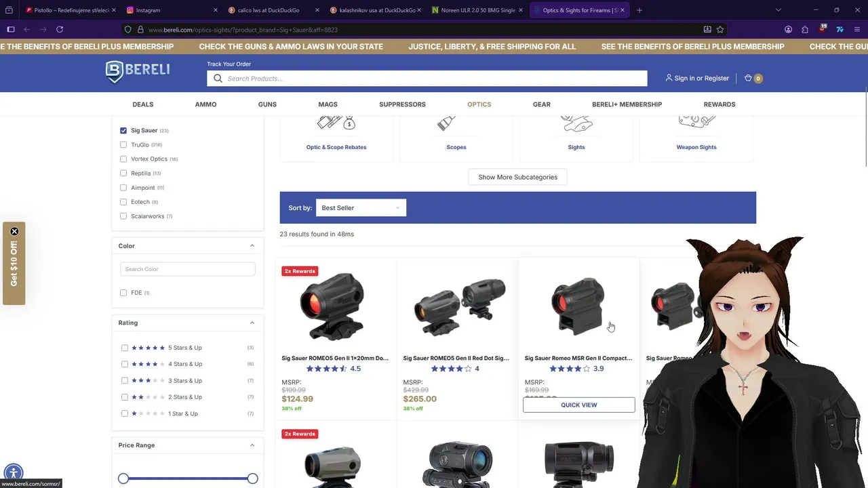The image size is (868, 488).
Task: Click the user account icon beside Sign in
Action: point(669,78)
